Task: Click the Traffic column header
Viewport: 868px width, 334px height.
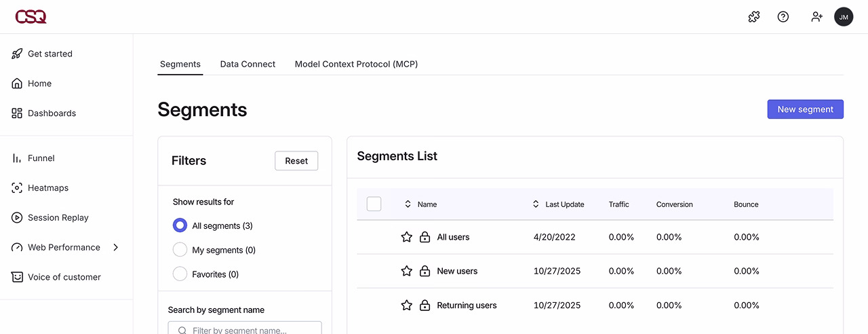Action: (x=619, y=204)
